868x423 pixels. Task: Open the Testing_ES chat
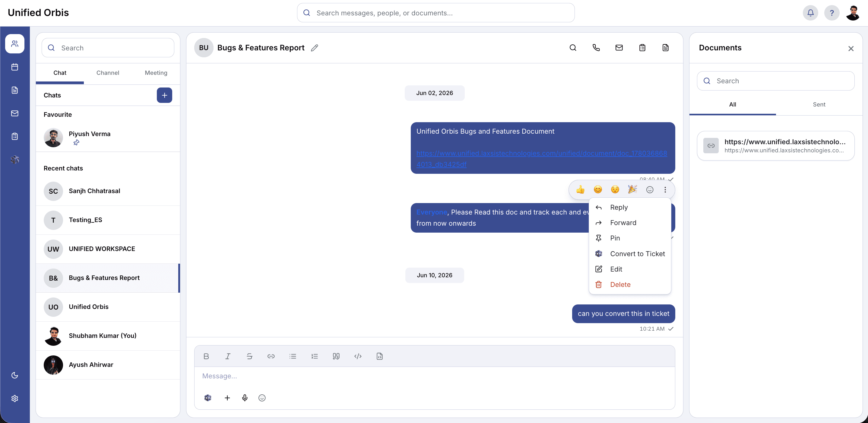pyautogui.click(x=108, y=220)
